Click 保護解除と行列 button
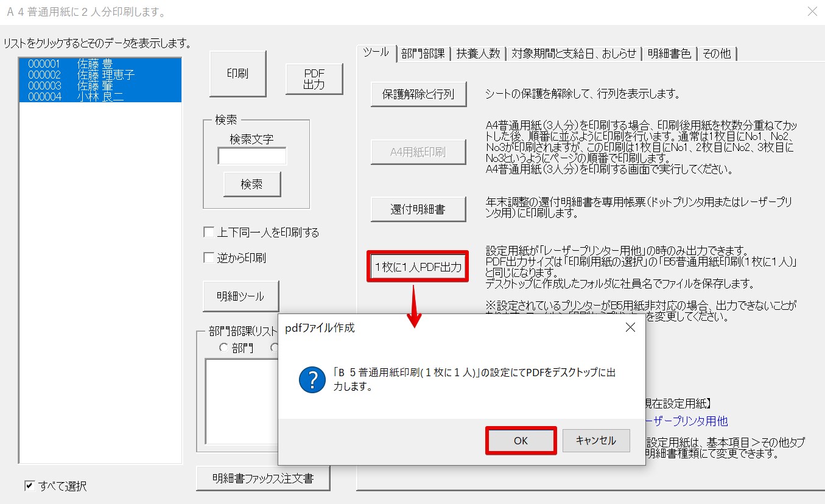825x504 pixels. click(x=418, y=94)
